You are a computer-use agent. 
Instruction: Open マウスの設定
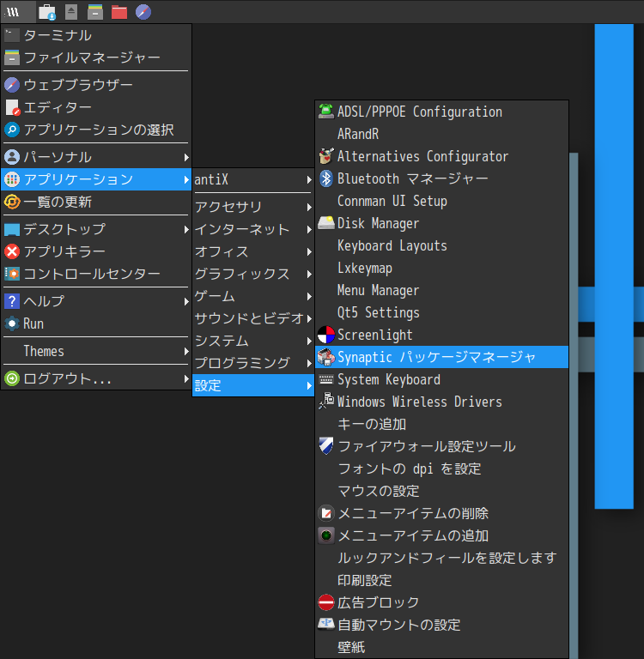pos(441,491)
